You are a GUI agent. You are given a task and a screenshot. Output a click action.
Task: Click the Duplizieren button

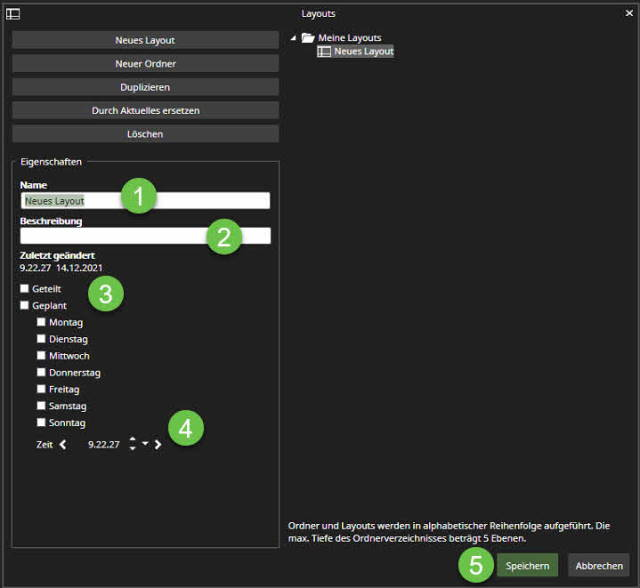click(x=145, y=87)
